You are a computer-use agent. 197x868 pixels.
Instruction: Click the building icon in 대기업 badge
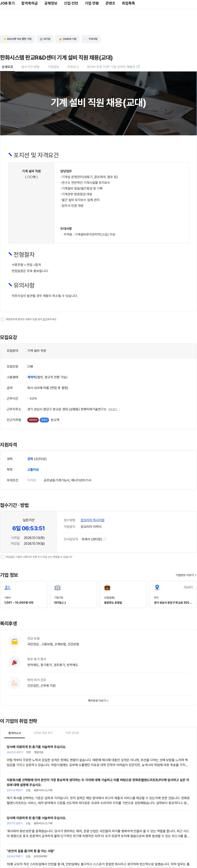pyautogui.click(x=41, y=39)
